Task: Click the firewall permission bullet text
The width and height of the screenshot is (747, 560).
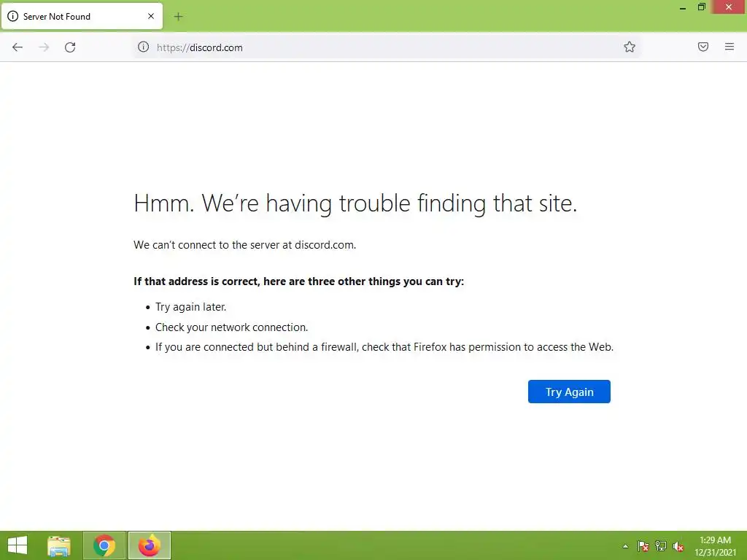Action: coord(384,347)
